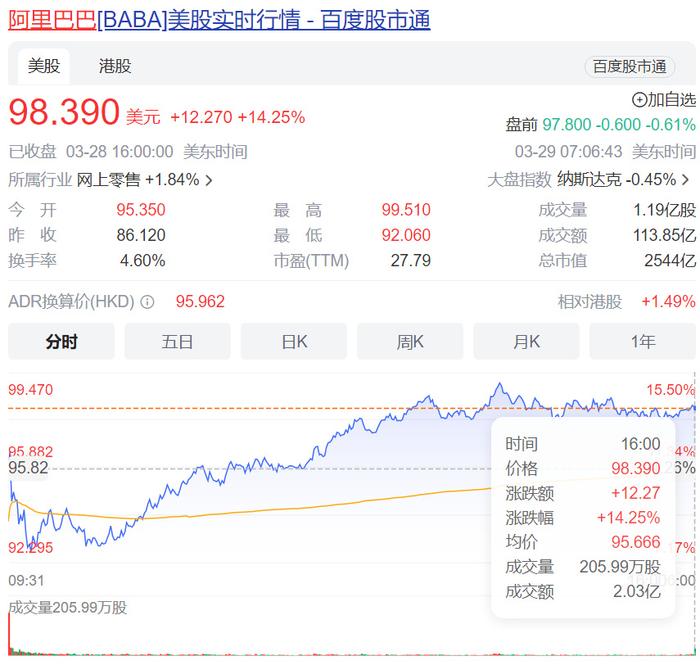Click the 成交量205.99万股 volume label
This screenshot has height=666, width=700.
click(68, 608)
